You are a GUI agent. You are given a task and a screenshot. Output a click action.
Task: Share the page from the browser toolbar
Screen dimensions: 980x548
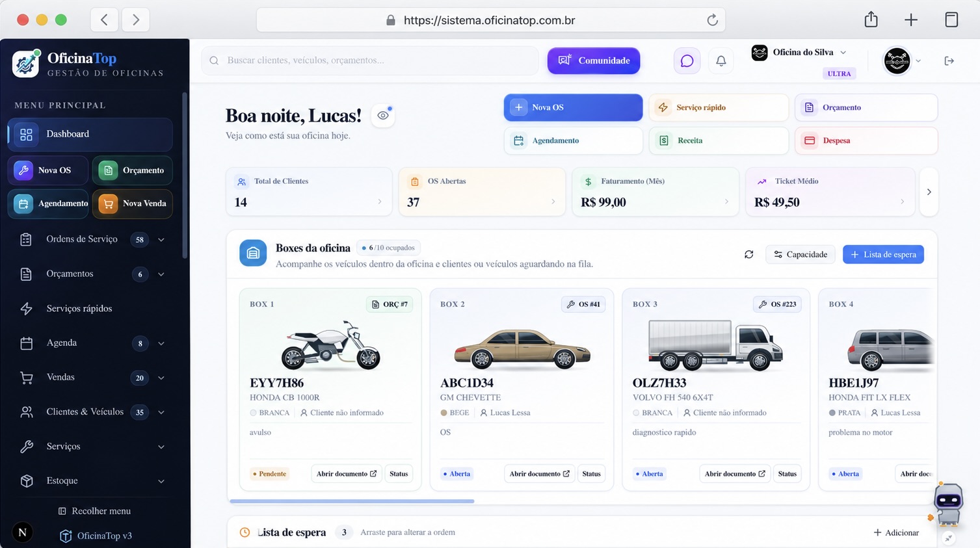coord(871,20)
